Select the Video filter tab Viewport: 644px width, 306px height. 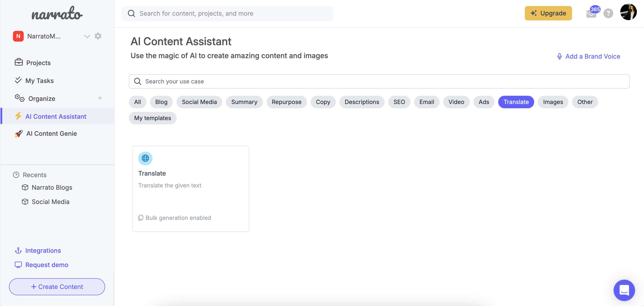click(x=456, y=102)
